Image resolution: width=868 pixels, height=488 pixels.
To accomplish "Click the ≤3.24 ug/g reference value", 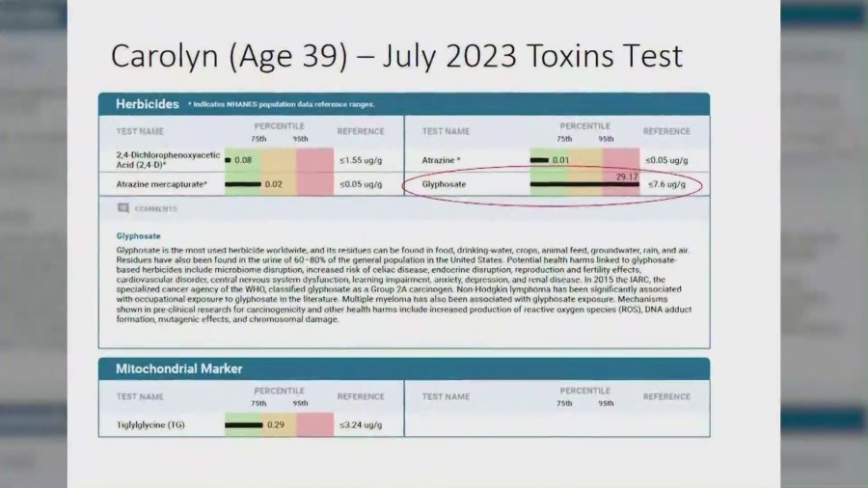I will (361, 424).
